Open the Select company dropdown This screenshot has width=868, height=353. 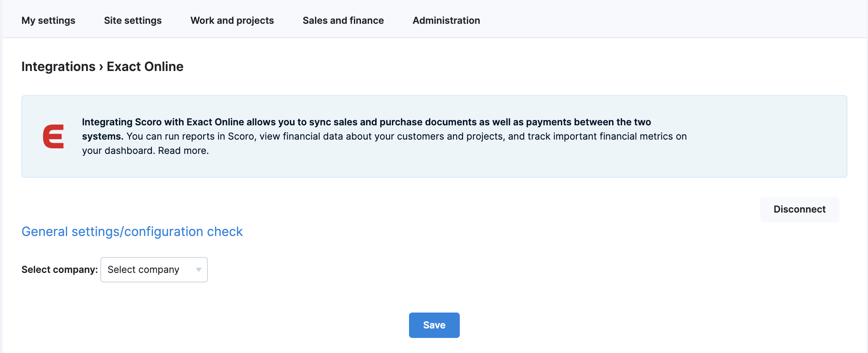154,270
